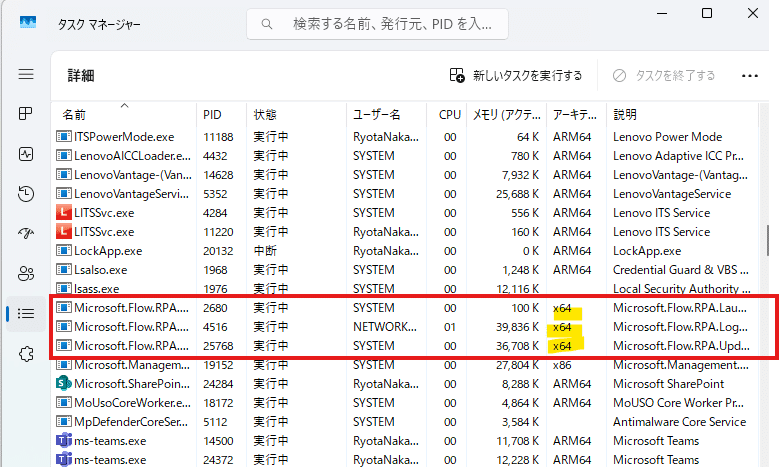
Task: Open the hamburger navigation menu
Action: [x=26, y=75]
